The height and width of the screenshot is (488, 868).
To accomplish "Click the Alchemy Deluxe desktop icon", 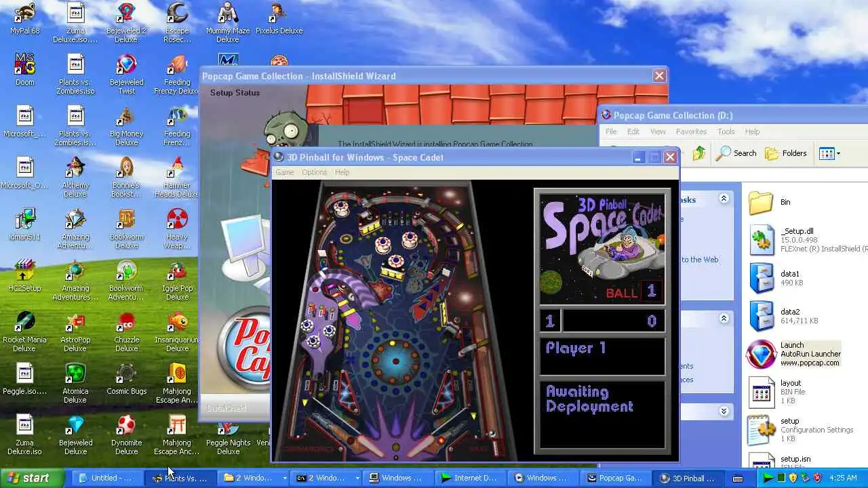I will click(75, 178).
